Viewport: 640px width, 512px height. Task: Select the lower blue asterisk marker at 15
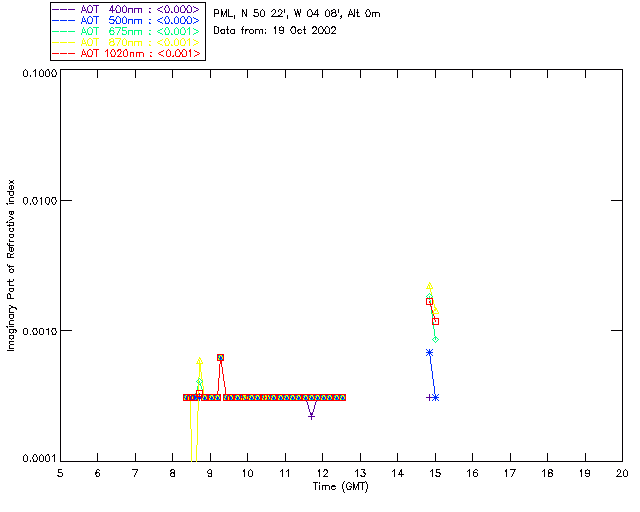coord(436,397)
